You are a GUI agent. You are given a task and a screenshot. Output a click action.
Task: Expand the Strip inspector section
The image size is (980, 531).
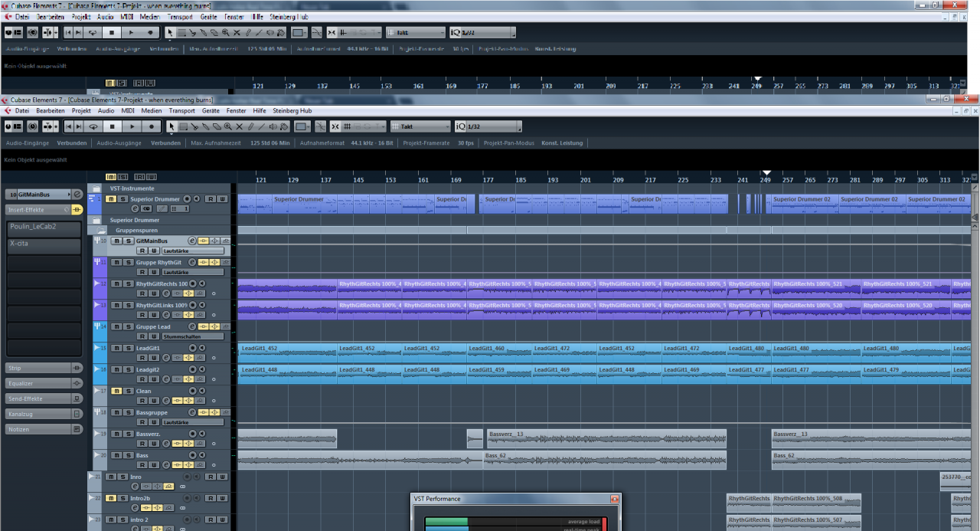pyautogui.click(x=44, y=368)
